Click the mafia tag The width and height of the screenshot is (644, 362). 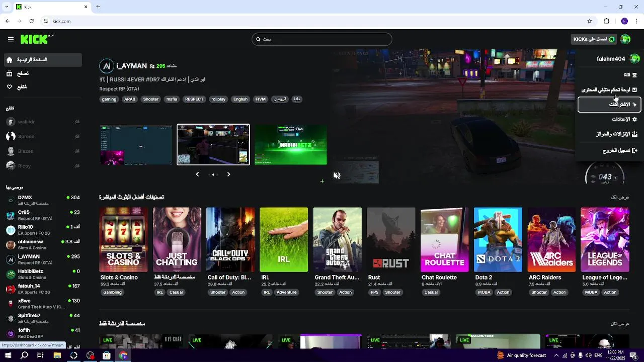[172, 99]
